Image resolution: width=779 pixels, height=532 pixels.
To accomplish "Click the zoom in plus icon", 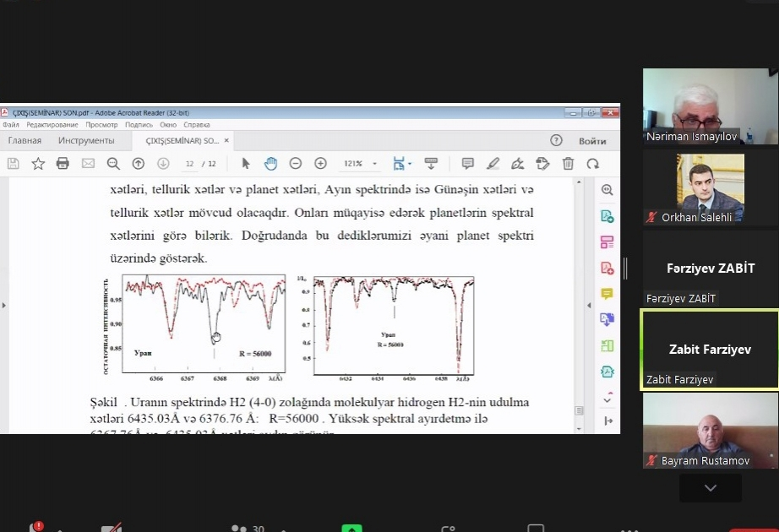I will click(320, 164).
